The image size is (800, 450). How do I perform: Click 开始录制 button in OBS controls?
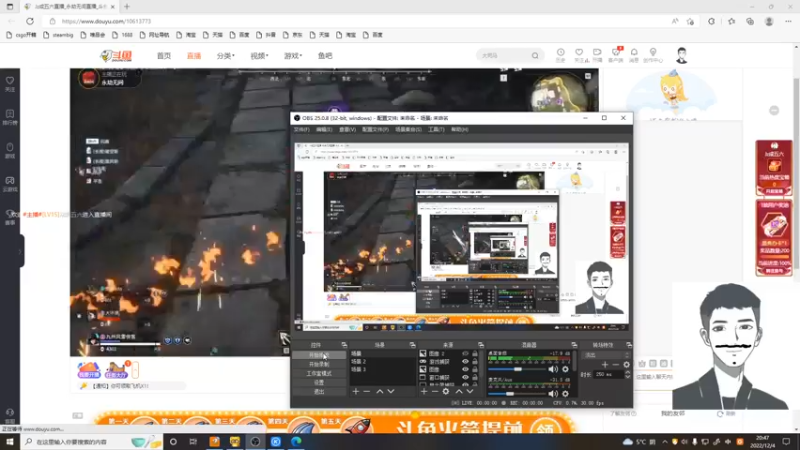click(x=319, y=364)
